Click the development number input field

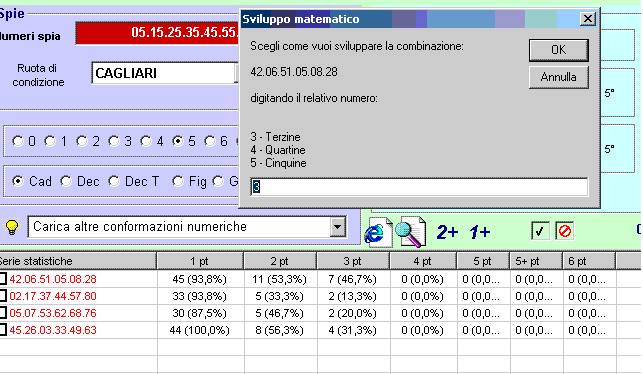419,187
